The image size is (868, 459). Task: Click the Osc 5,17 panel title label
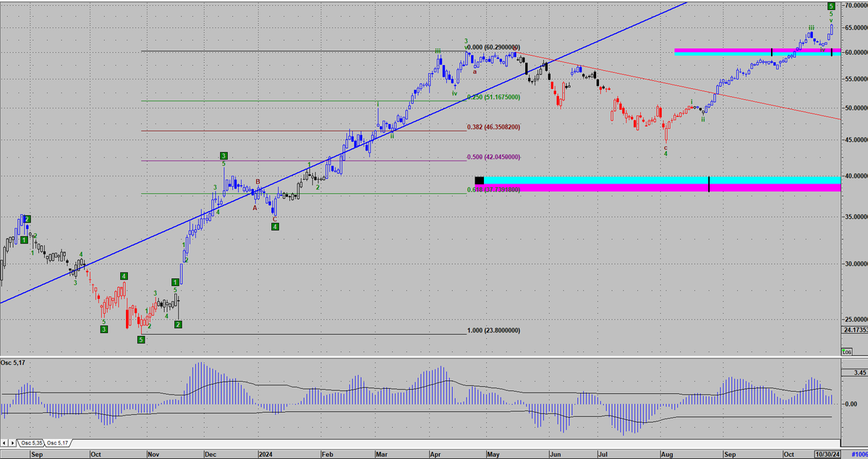12,362
